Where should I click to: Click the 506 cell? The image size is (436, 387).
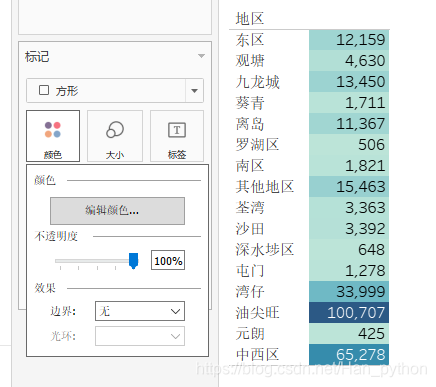click(x=349, y=145)
